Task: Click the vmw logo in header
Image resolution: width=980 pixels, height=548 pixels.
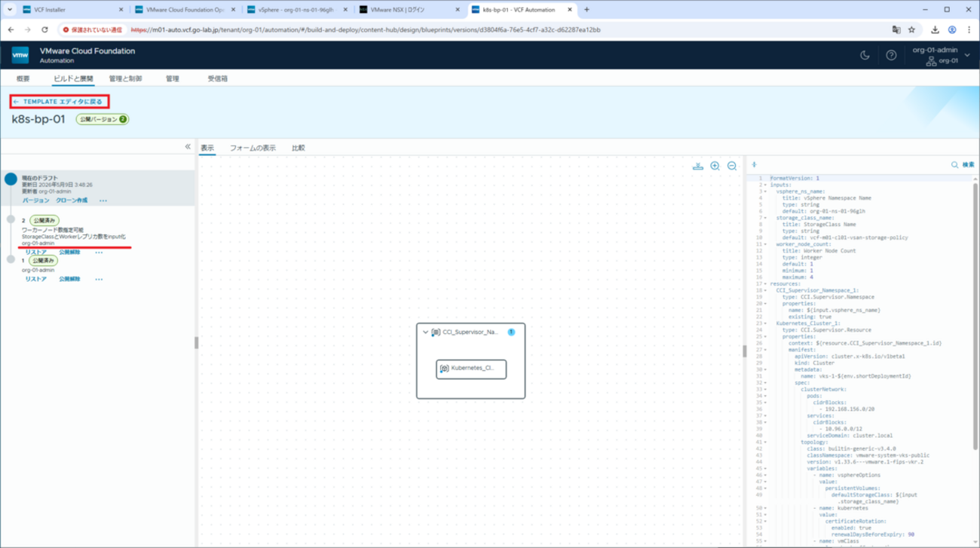Action: point(20,55)
